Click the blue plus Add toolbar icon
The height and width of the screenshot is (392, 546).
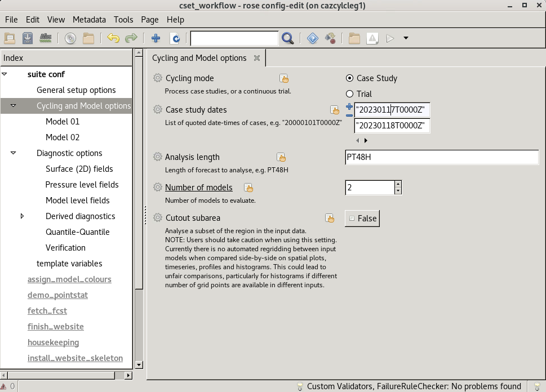pos(156,38)
